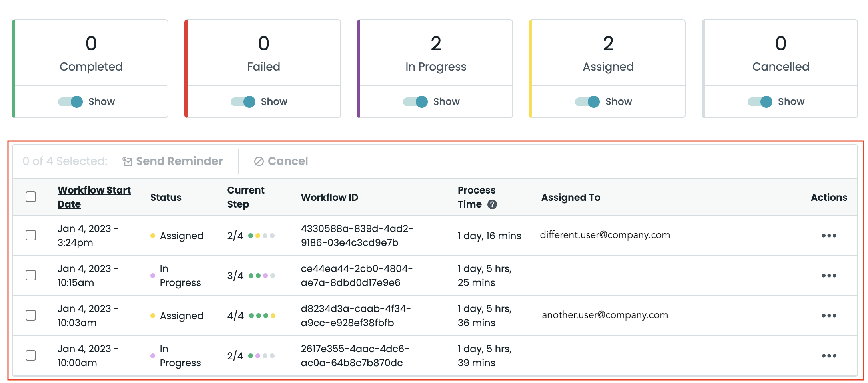Open the actions menu for the 2617e355 workflow
The width and height of the screenshot is (868, 383).
click(x=830, y=355)
